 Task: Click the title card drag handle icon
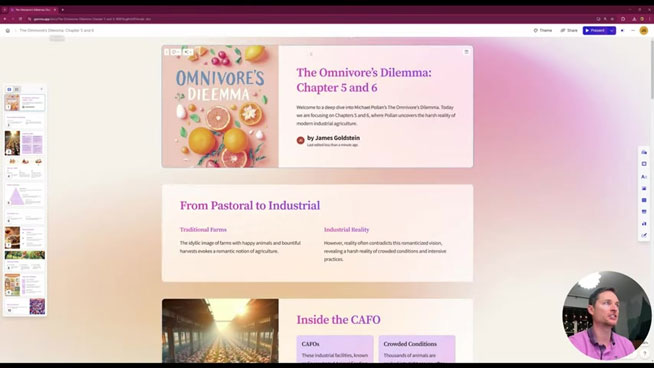166,52
